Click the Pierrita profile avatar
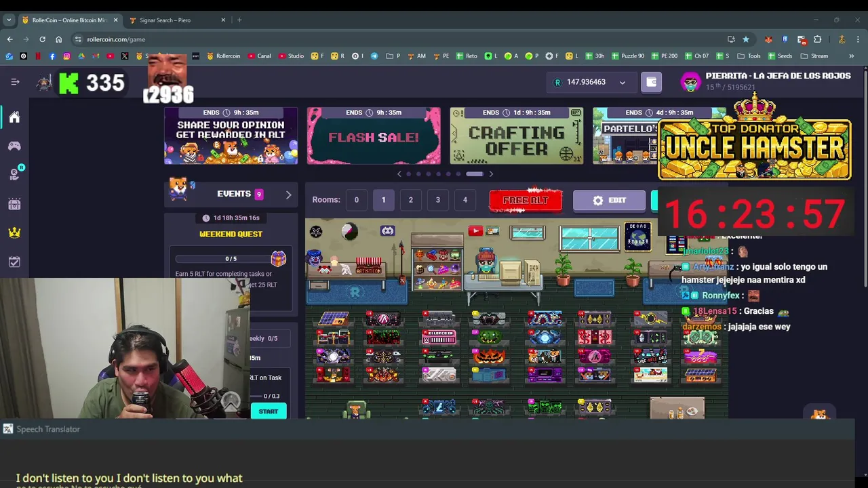The height and width of the screenshot is (488, 868). 690,82
